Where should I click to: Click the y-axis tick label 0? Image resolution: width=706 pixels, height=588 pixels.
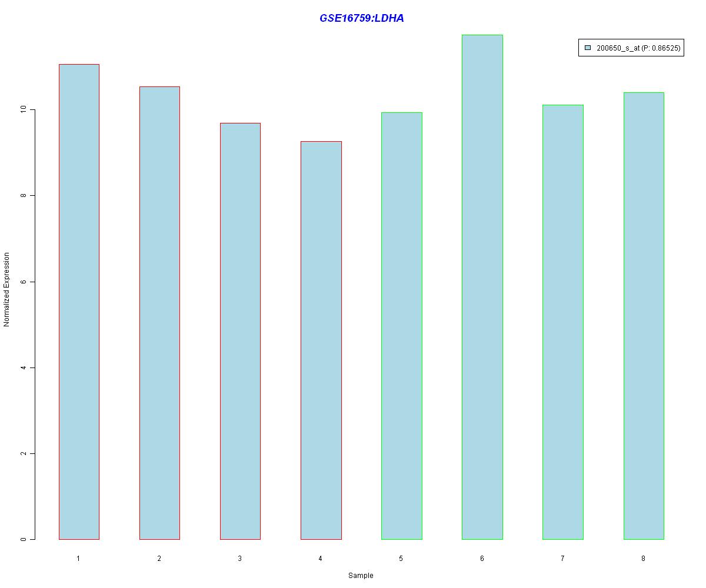[24, 540]
